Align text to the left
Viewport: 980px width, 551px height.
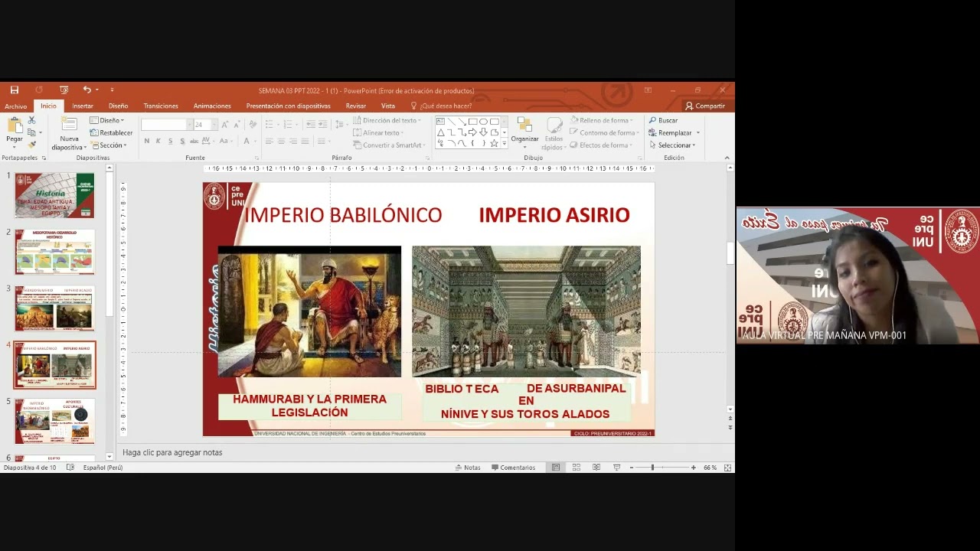tap(269, 142)
